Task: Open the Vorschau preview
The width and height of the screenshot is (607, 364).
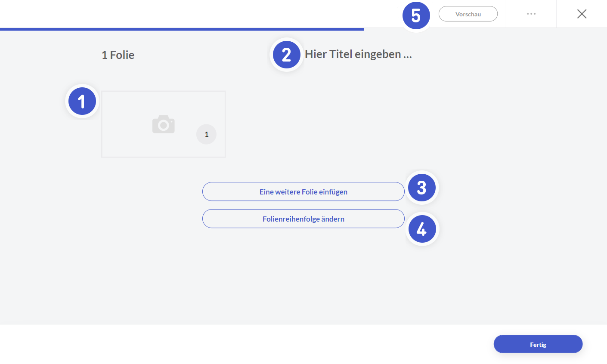Action: [x=468, y=14]
